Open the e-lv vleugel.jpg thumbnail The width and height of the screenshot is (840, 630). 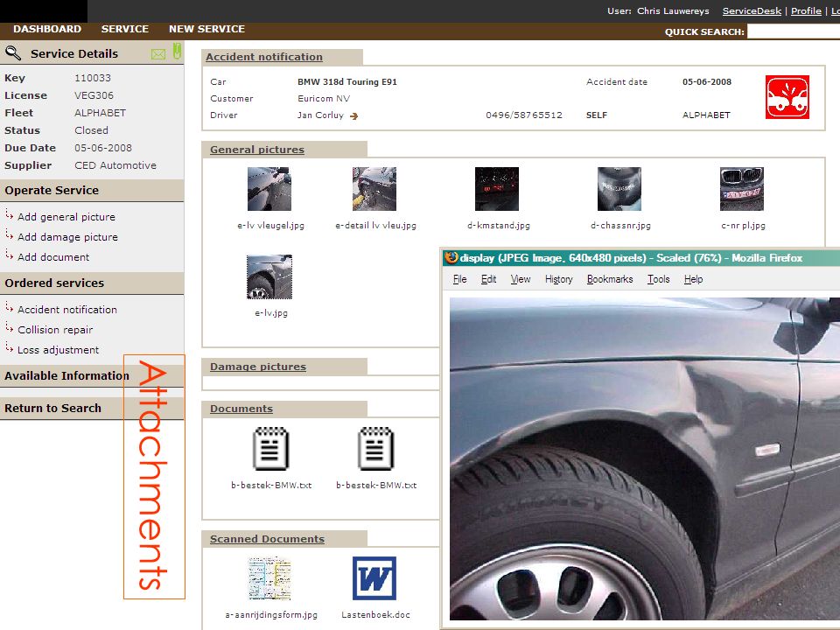269,189
